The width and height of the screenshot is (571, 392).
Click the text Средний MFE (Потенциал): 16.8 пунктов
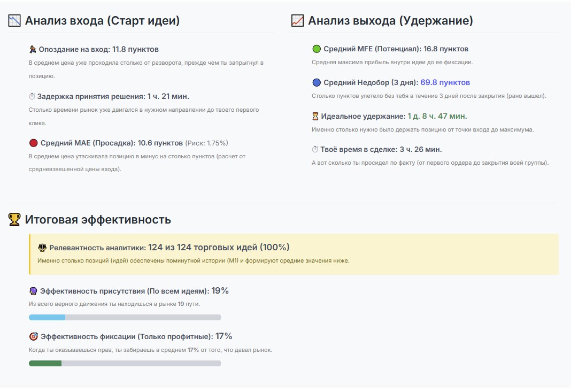click(x=396, y=49)
